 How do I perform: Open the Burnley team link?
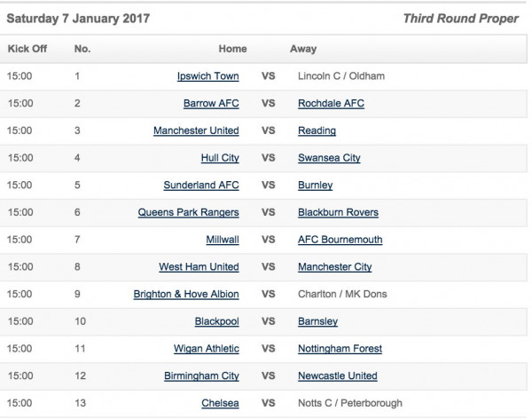coord(317,186)
